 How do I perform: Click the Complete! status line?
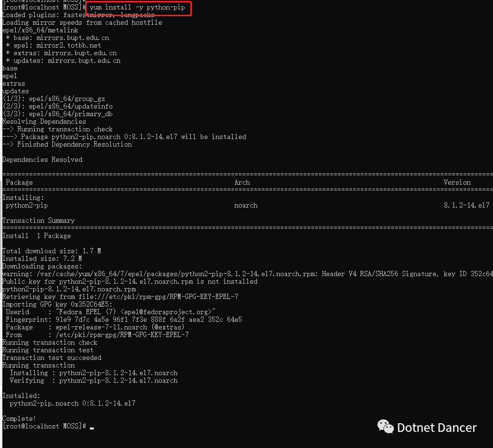click(19, 418)
